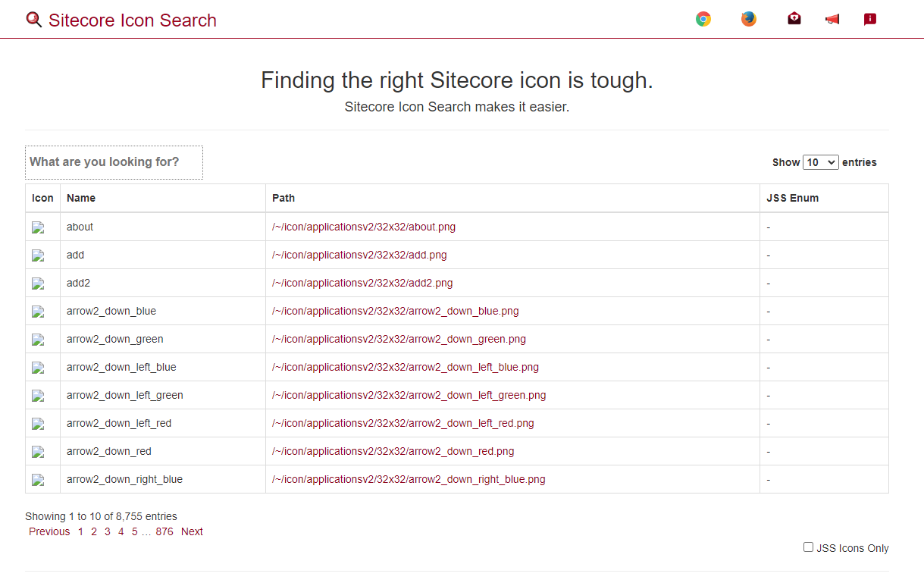The height and width of the screenshot is (586, 924).
Task: Click the icon thumbnail for the add2 row
Action: [x=38, y=284]
